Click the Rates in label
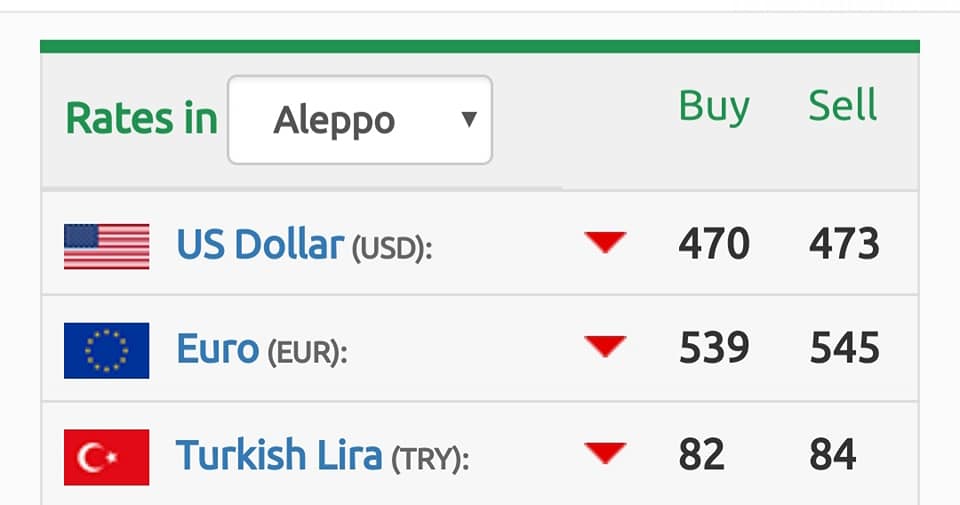Viewport: 960px width, 505px height. click(141, 119)
